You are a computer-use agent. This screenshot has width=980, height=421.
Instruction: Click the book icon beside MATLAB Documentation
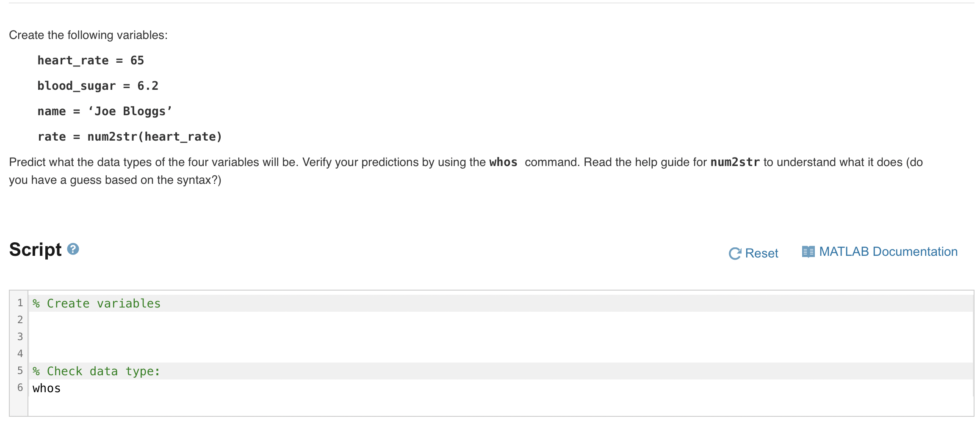tap(808, 251)
